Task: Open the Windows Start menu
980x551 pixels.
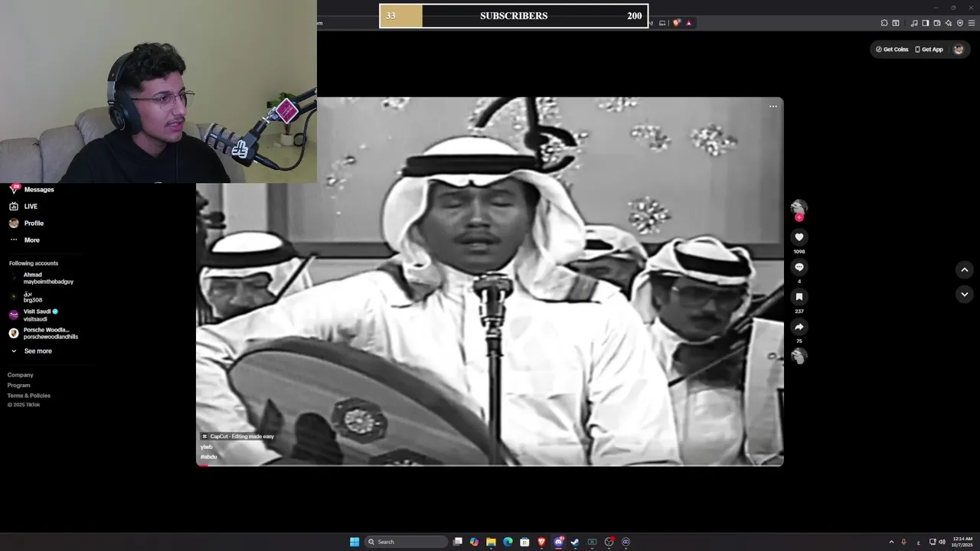Action: tap(354, 542)
